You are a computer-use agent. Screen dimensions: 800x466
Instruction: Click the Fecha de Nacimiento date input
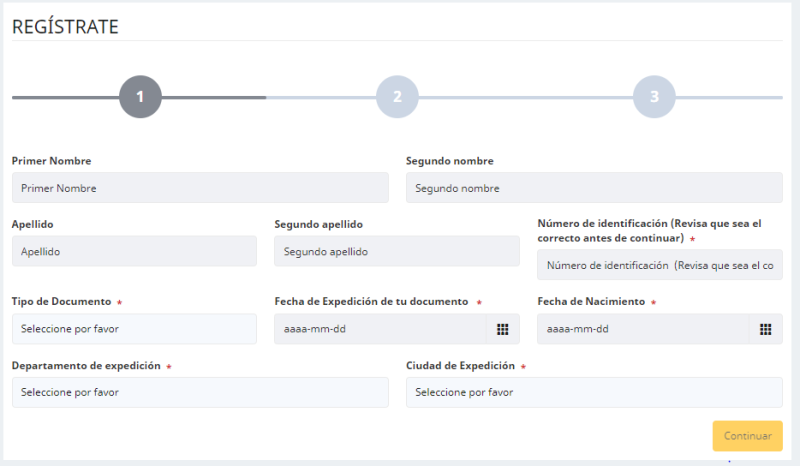pos(643,329)
